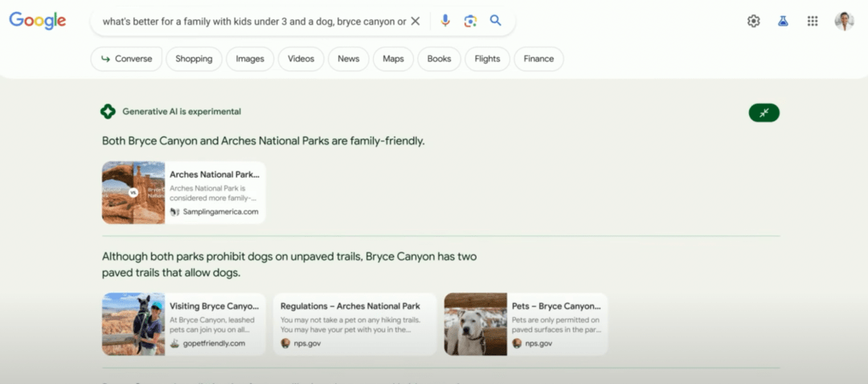Screen dimensions: 868x384
Task: Click the nps.gov favicon on Pets card
Action: pos(517,344)
